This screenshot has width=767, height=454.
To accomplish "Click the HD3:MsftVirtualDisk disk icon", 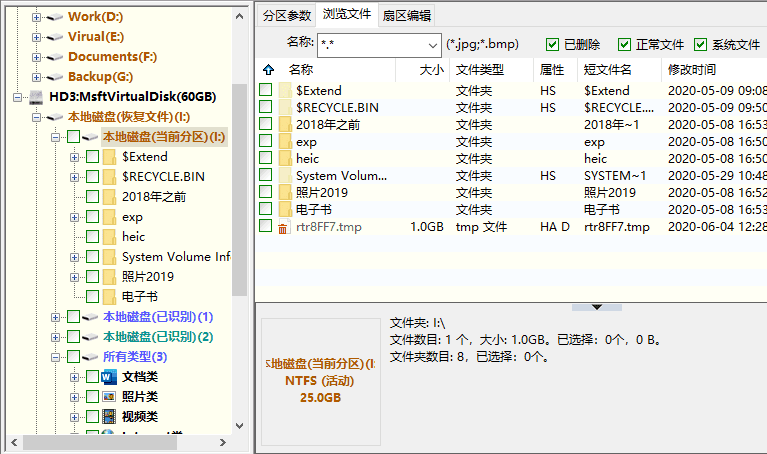I will pyautogui.click(x=36, y=98).
